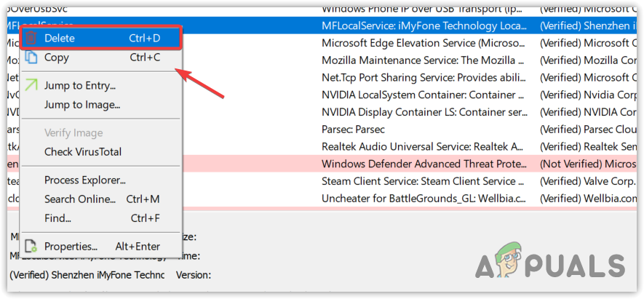644x299 pixels.
Task: Open Process Explorer from the menu
Action: point(85,180)
